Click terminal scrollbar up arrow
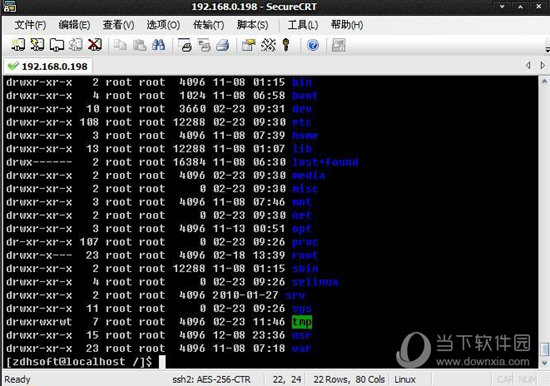 click(x=544, y=81)
